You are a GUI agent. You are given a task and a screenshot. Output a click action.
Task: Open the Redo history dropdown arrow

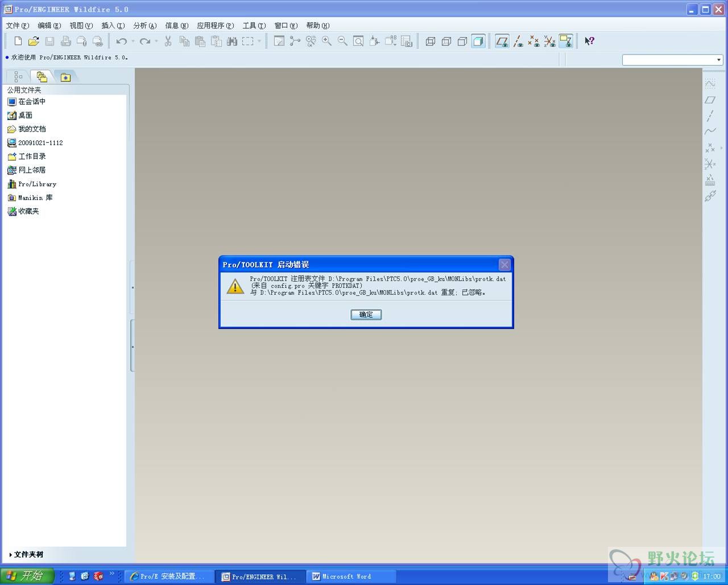point(156,41)
